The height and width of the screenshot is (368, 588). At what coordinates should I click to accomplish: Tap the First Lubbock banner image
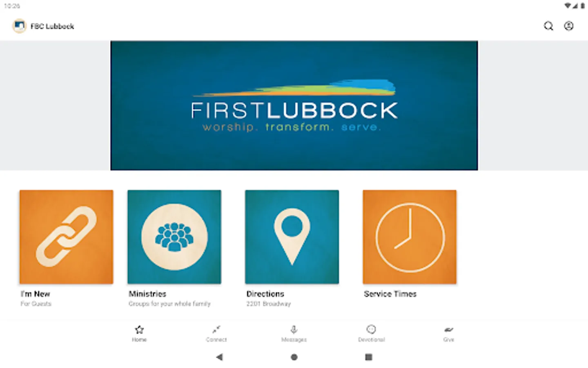coord(294,105)
